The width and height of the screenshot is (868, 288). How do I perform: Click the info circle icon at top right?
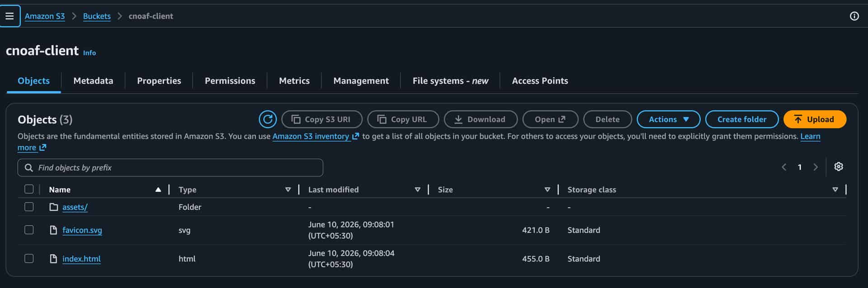[x=854, y=16]
